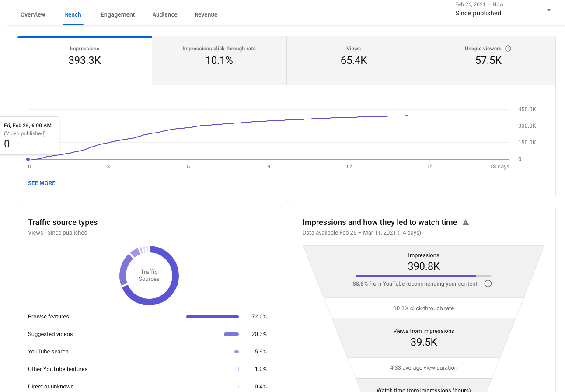The width and height of the screenshot is (565, 392).
Task: Click the Browse features traffic bar
Action: pyautogui.click(x=213, y=317)
